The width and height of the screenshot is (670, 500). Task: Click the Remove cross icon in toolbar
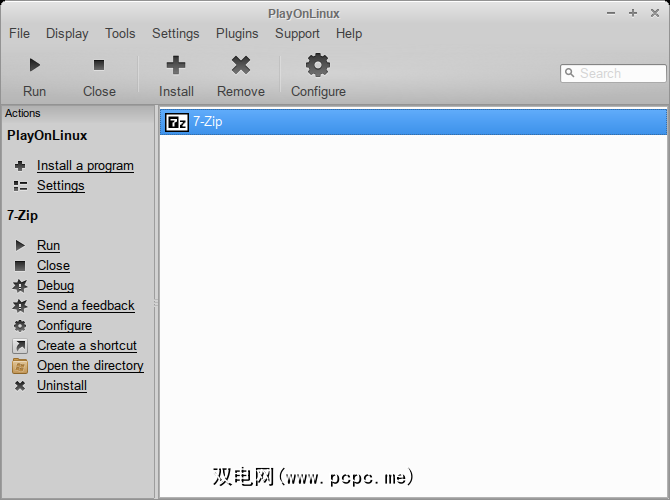[241, 65]
